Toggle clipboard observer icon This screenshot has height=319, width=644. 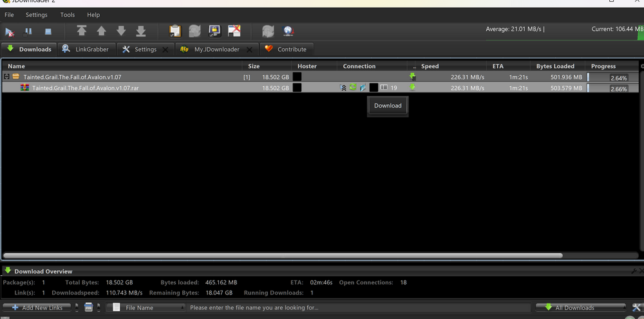(175, 31)
